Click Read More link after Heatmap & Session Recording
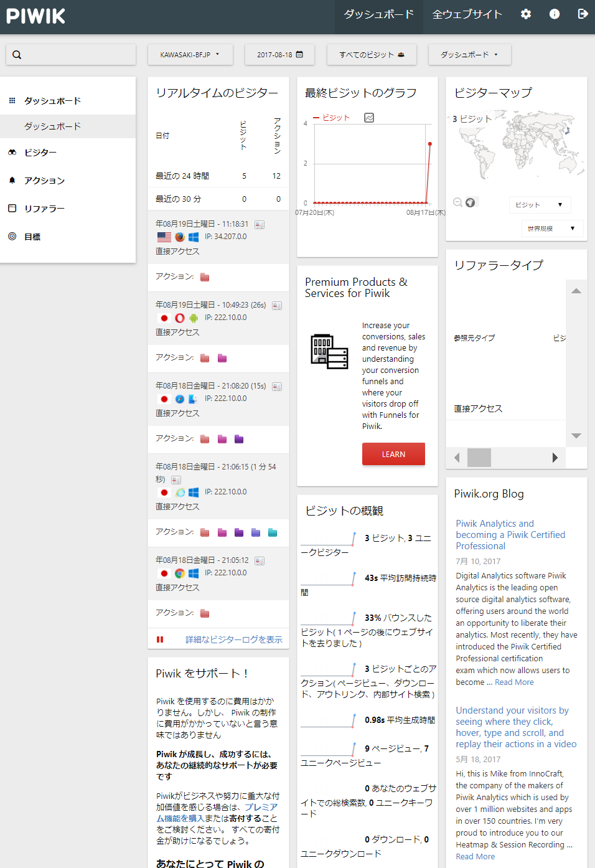 tap(476, 857)
